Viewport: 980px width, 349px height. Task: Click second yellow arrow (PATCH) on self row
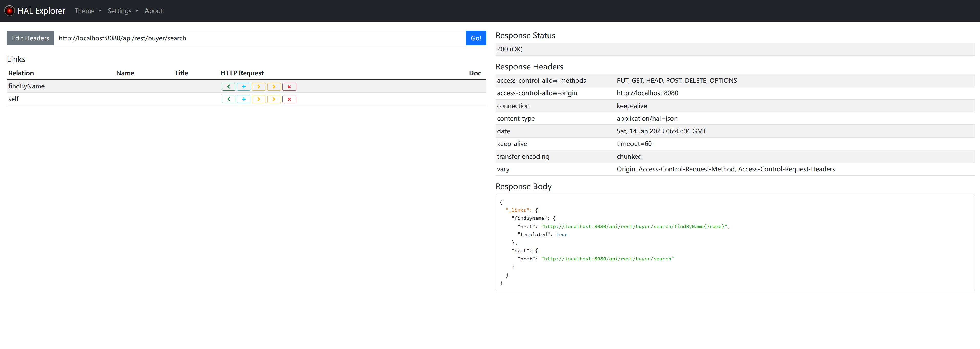(x=274, y=99)
